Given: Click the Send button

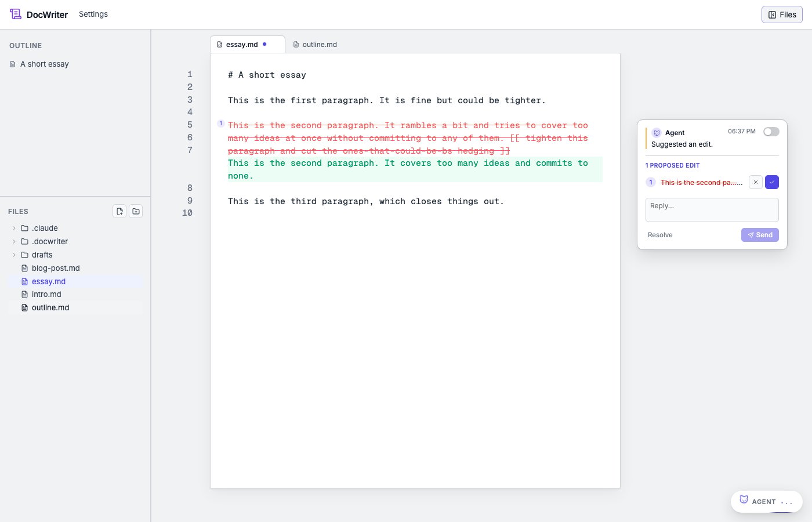Looking at the screenshot, I should (x=760, y=235).
